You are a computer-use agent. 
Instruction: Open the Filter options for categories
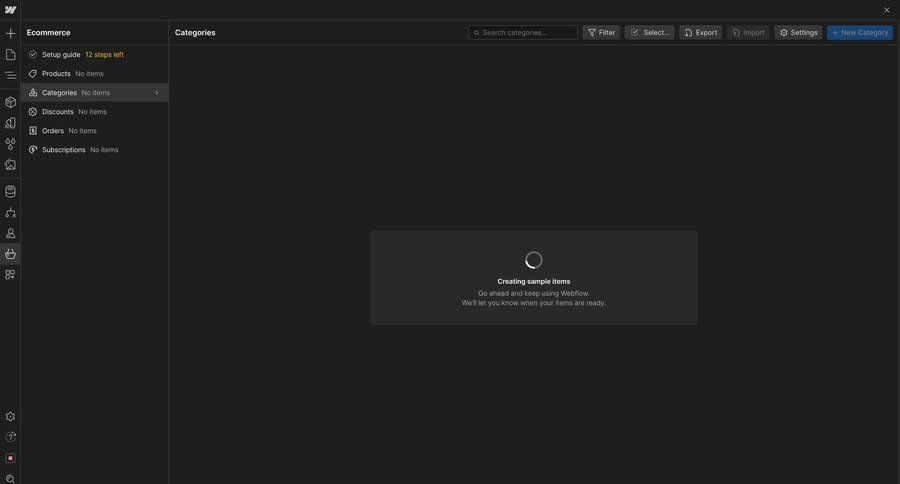click(x=601, y=32)
